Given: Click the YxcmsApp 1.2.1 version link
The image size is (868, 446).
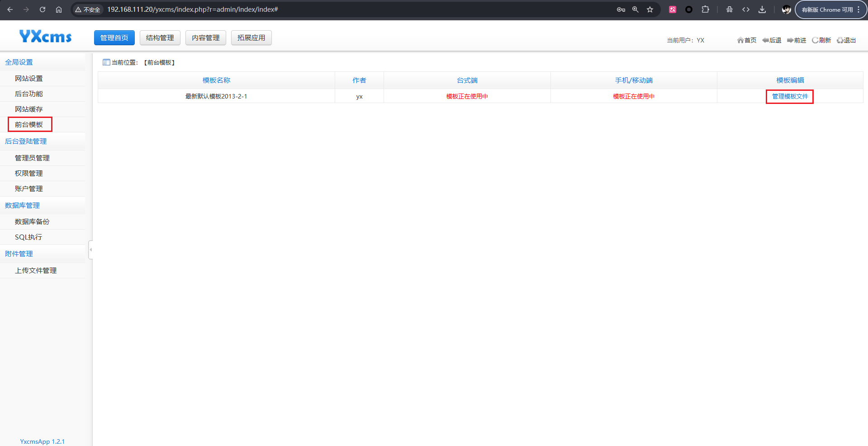Looking at the screenshot, I should click(42, 441).
